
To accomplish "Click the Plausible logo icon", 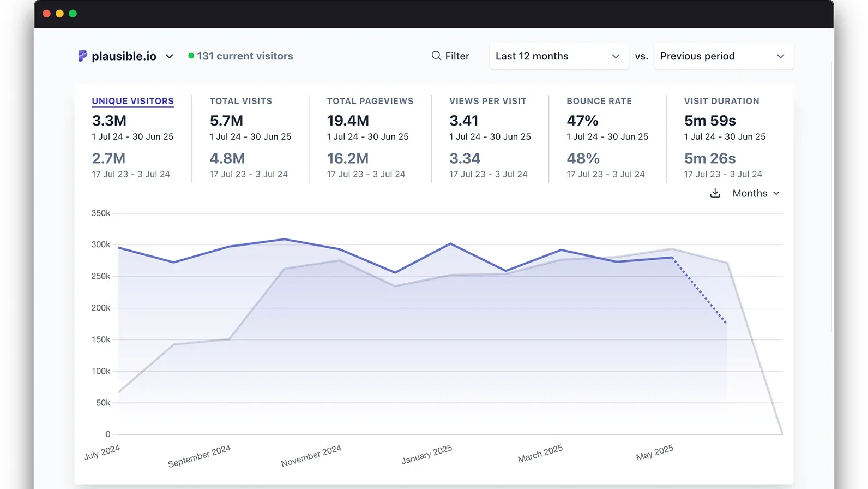I will 82,56.
